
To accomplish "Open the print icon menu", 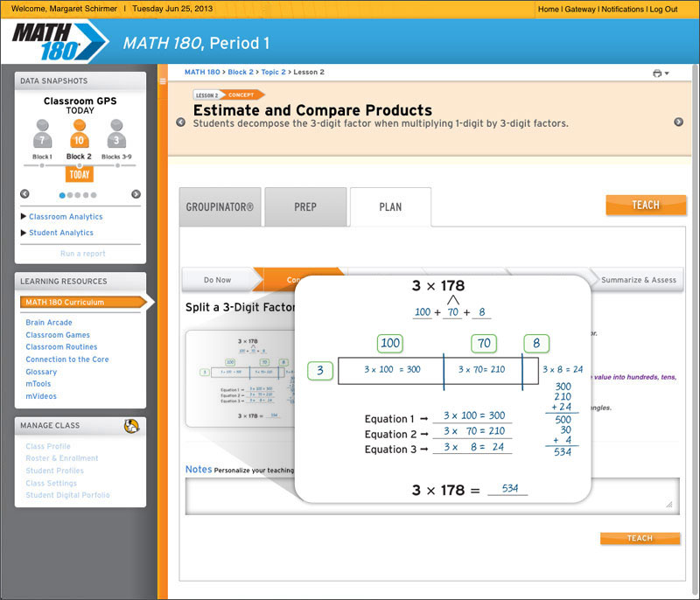I will [x=661, y=73].
